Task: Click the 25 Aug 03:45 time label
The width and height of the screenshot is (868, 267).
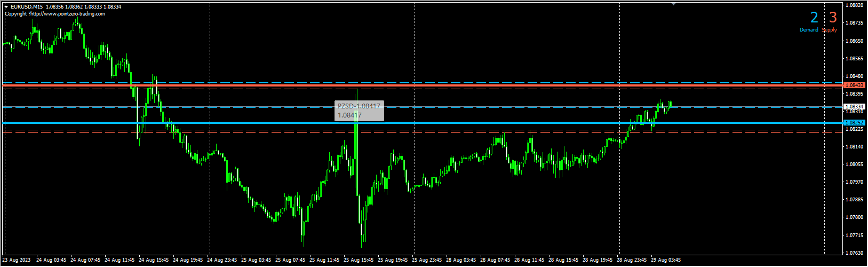Action: [x=256, y=261]
